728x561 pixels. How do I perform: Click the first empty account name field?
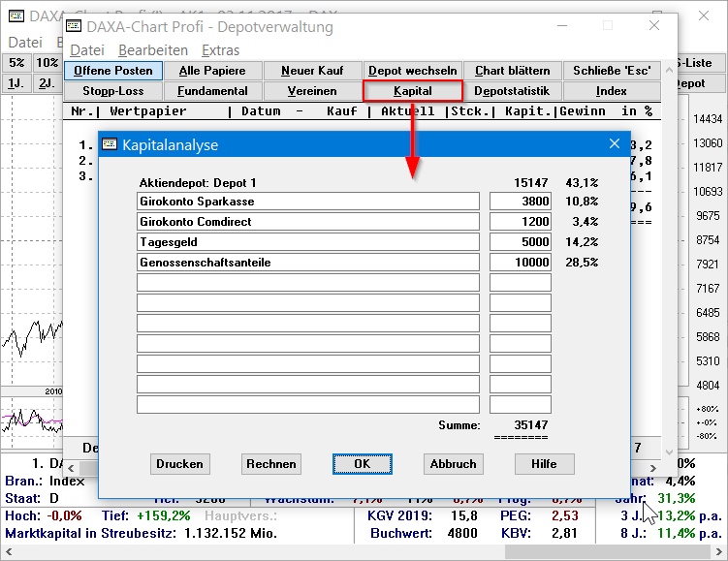[308, 283]
